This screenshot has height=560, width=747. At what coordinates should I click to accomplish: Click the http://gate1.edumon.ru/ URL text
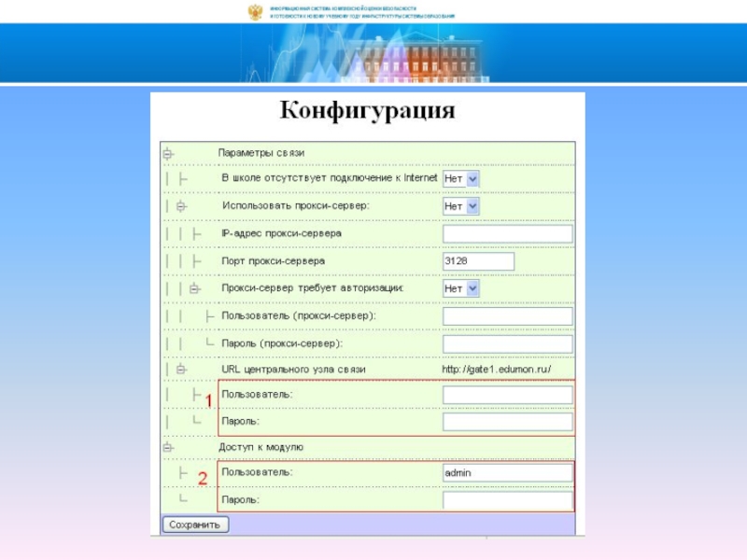pos(497,369)
